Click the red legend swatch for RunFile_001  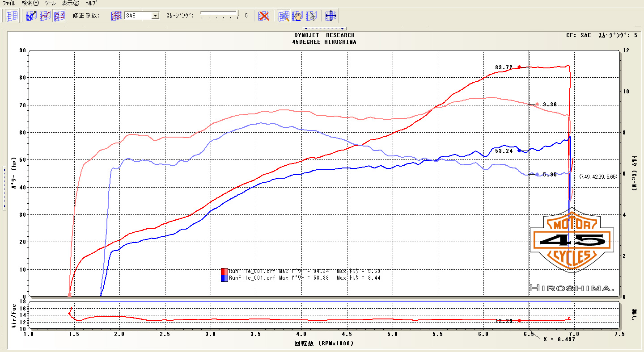pos(225,271)
